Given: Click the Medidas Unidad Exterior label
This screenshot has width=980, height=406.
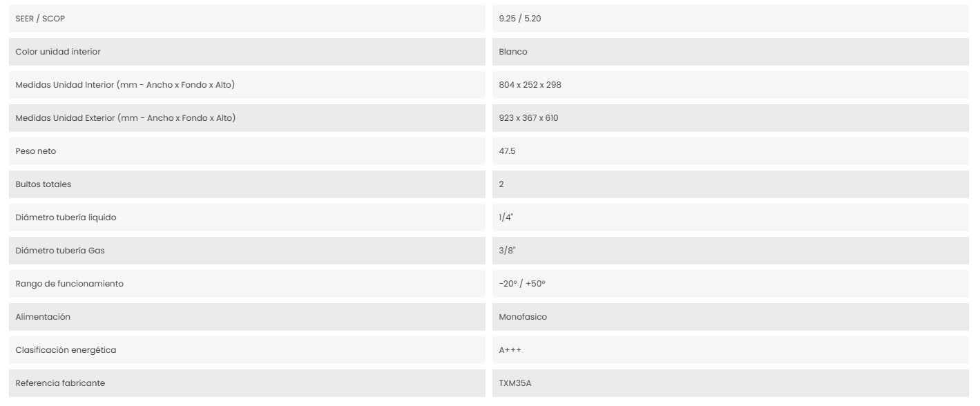Looking at the screenshot, I should (x=126, y=118).
